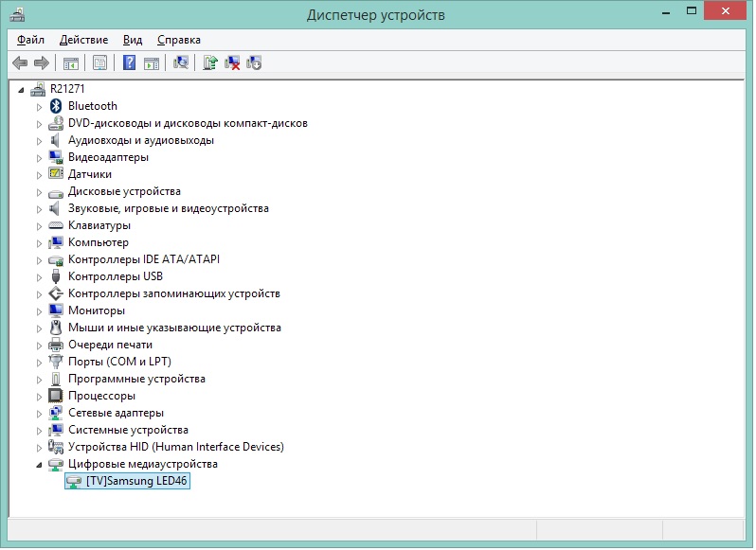The image size is (756, 550).
Task: Click the printer icon for Очереди печати
Action: (x=56, y=345)
